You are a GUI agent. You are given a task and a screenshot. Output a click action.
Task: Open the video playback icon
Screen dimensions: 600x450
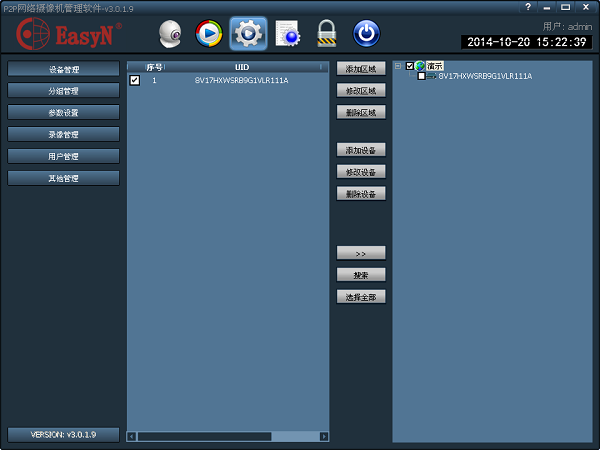[x=209, y=34]
